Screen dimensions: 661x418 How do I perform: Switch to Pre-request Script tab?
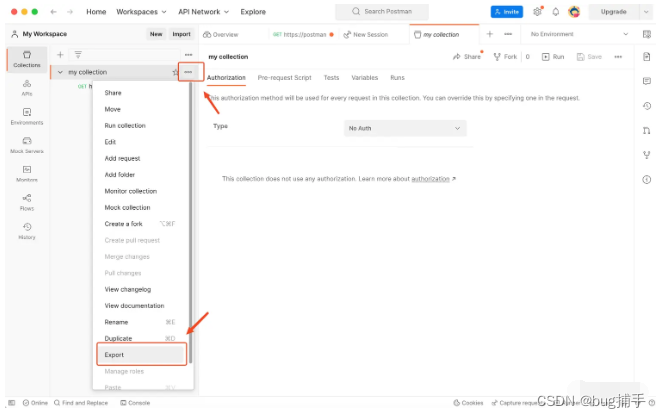pos(285,78)
